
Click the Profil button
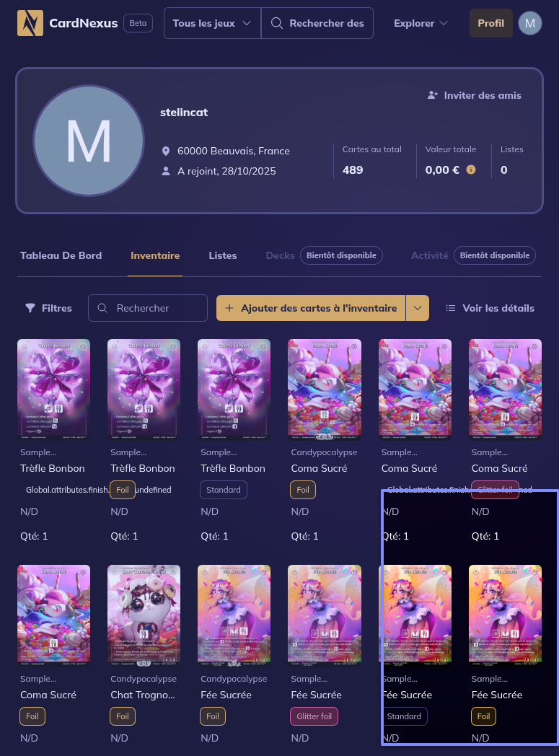coord(490,23)
